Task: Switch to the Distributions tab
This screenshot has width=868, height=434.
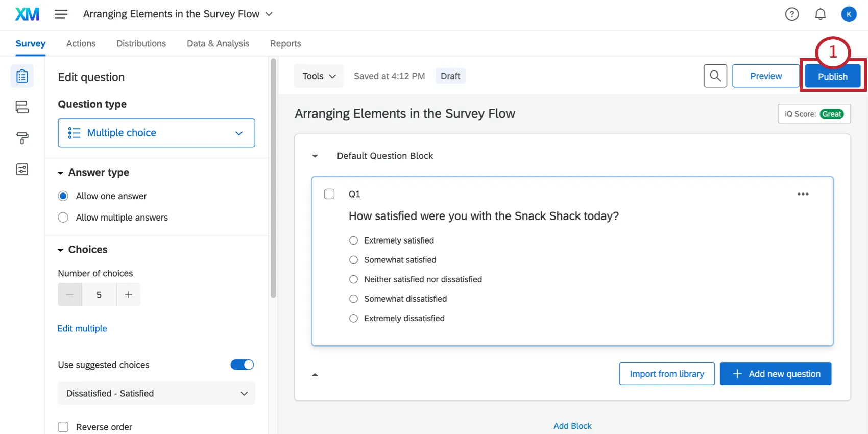Action: (141, 43)
